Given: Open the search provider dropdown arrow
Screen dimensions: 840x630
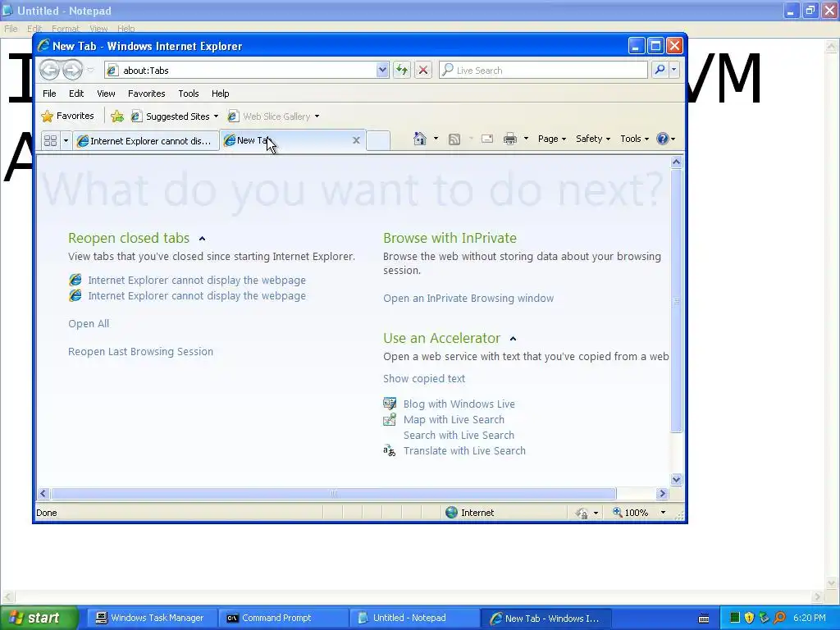Looking at the screenshot, I should (x=674, y=70).
